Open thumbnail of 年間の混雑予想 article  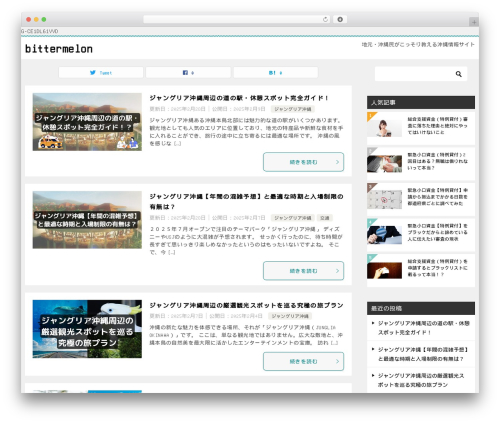pyautogui.click(x=87, y=220)
